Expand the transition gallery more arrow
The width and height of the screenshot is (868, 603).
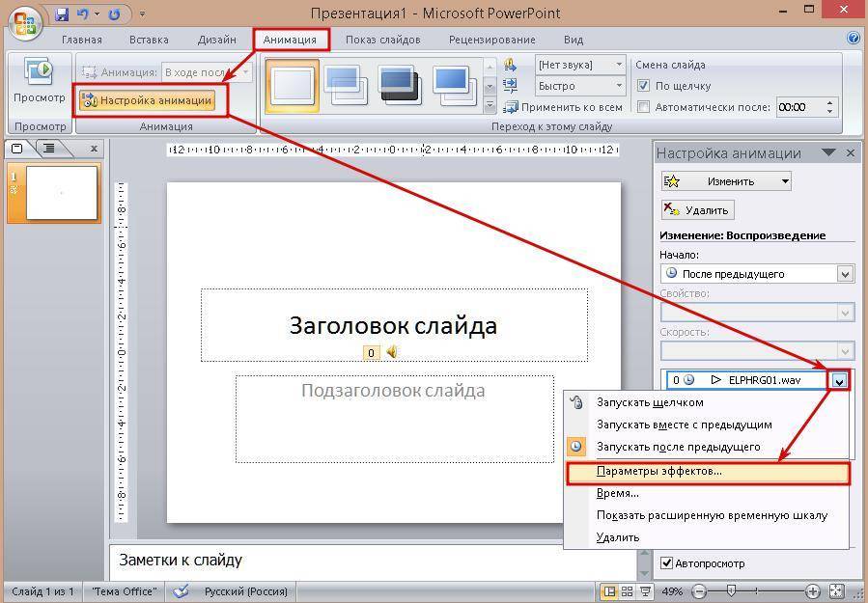490,104
